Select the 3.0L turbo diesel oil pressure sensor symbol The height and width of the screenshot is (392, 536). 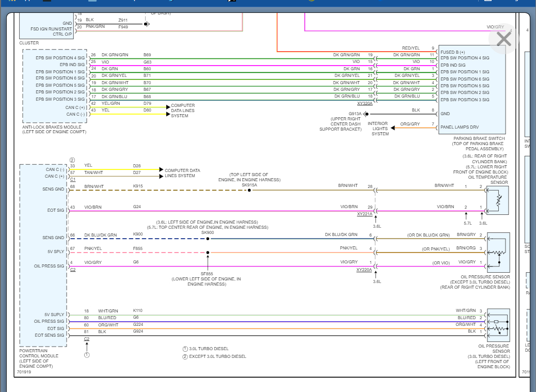click(498, 325)
